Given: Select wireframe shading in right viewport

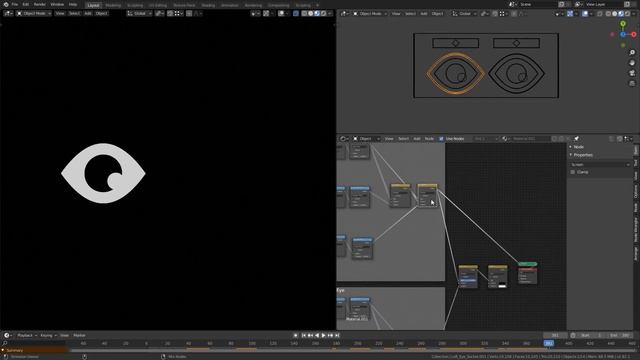Looking at the screenshot, I should point(608,13).
